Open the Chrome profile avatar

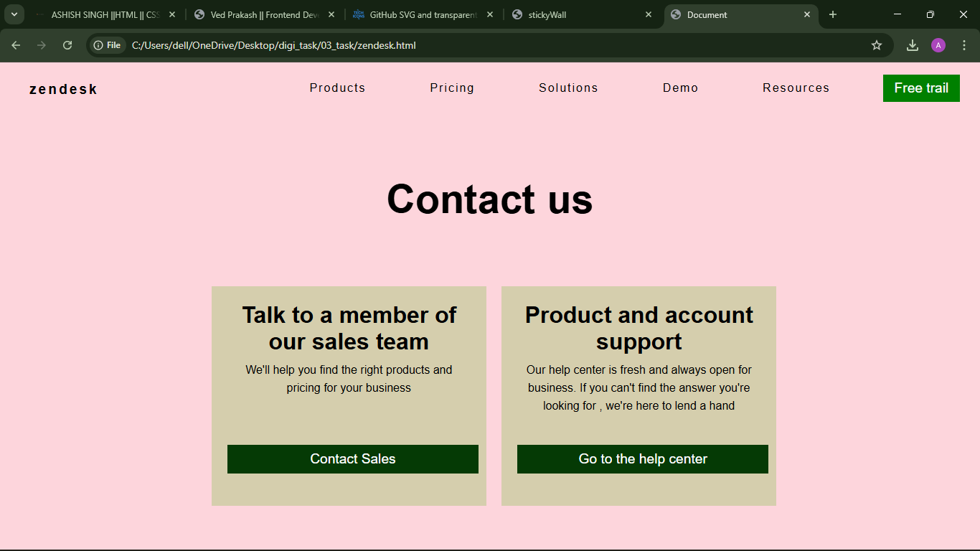click(938, 45)
